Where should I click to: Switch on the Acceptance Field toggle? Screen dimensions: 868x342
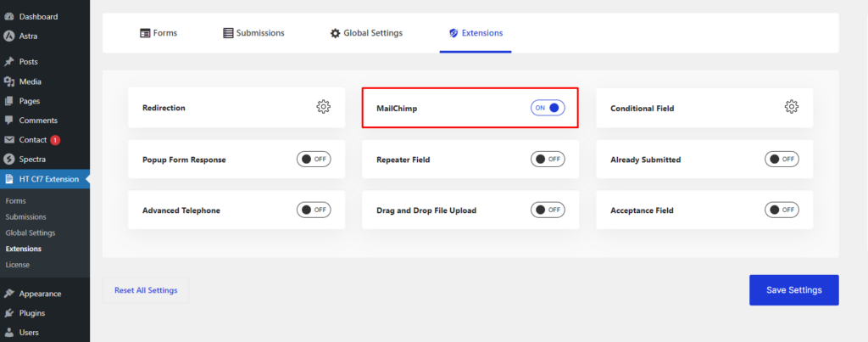[782, 210]
